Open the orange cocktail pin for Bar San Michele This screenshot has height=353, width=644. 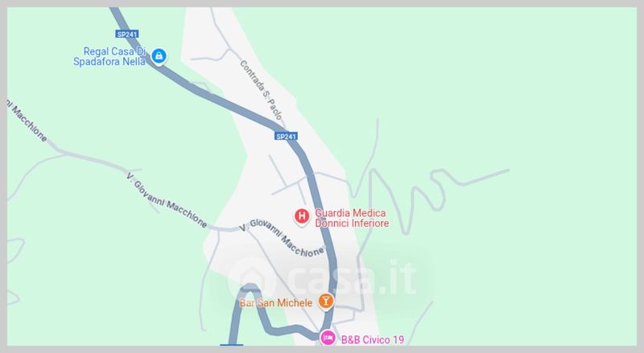point(326,302)
